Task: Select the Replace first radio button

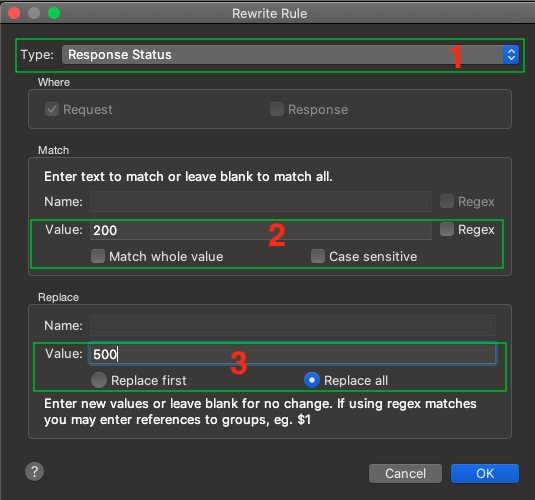Action: tap(99, 380)
